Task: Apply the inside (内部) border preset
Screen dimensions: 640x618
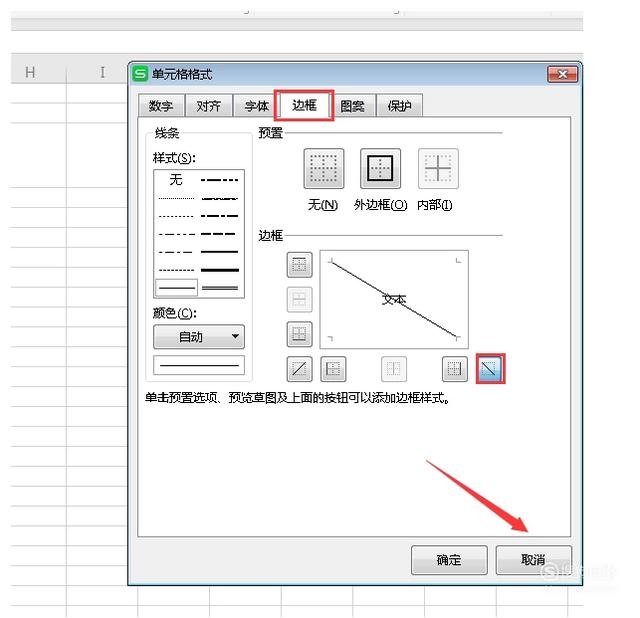Action: pos(438,168)
